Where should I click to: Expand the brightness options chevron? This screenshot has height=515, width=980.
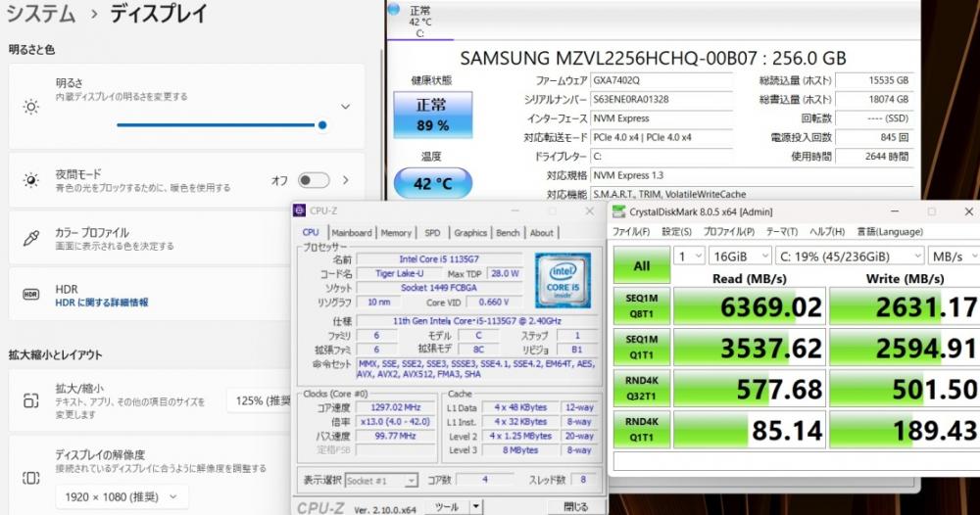click(x=345, y=107)
